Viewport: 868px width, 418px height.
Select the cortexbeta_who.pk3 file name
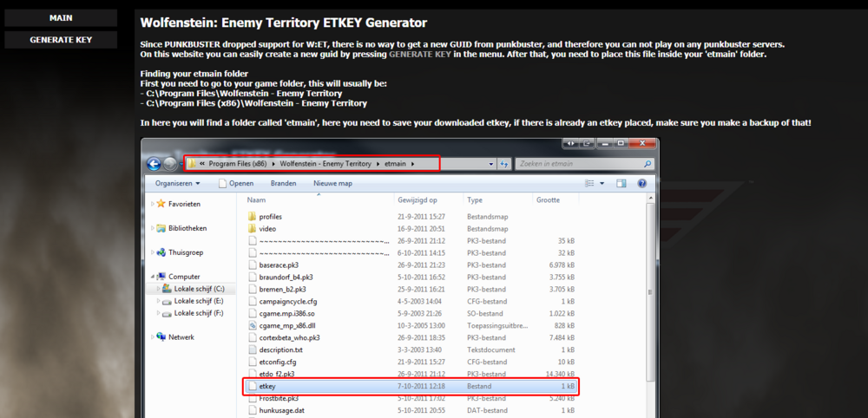289,337
